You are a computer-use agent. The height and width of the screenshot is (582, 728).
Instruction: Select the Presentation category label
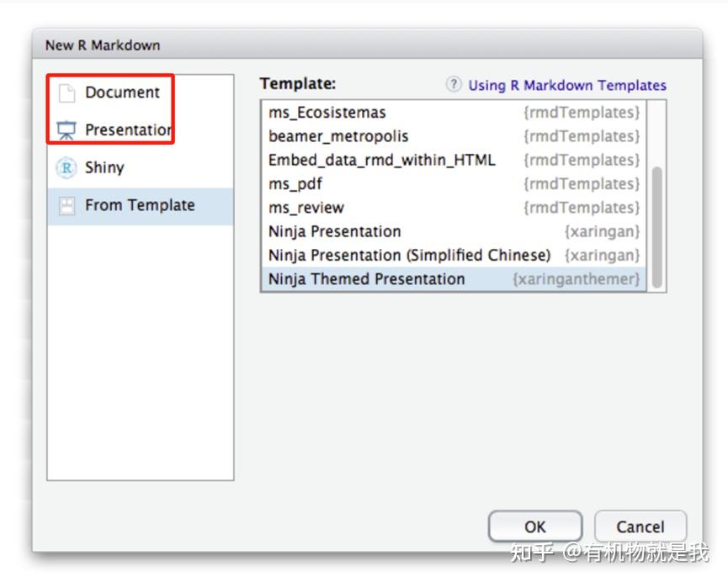[127, 130]
